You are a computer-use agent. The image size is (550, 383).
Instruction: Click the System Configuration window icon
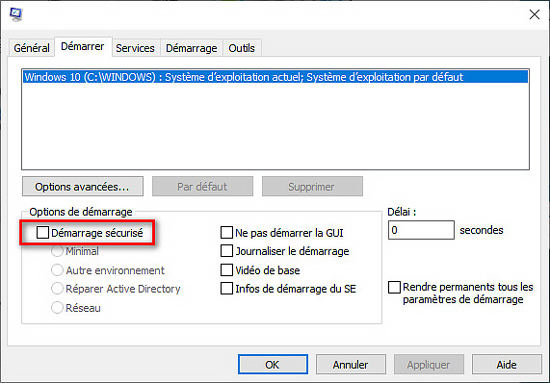tap(16, 14)
